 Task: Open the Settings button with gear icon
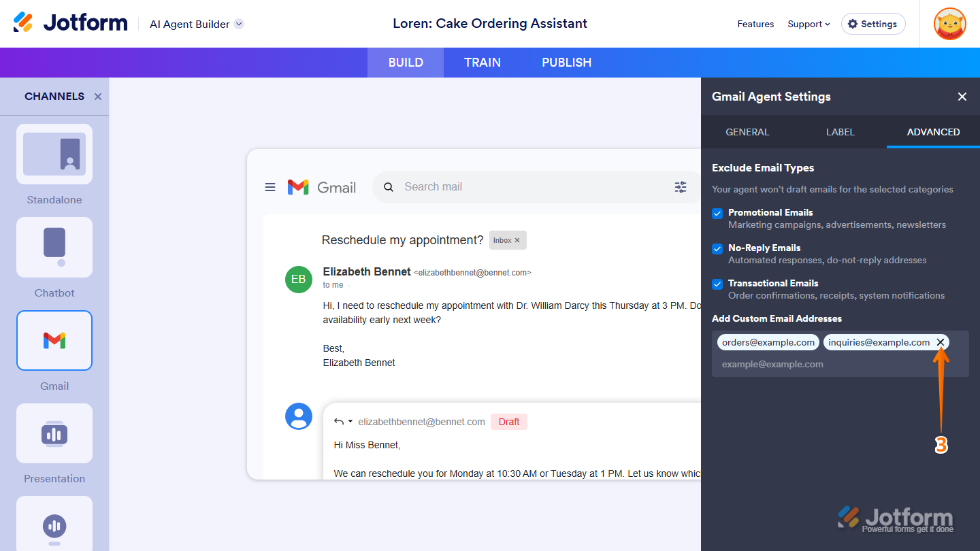(x=873, y=24)
